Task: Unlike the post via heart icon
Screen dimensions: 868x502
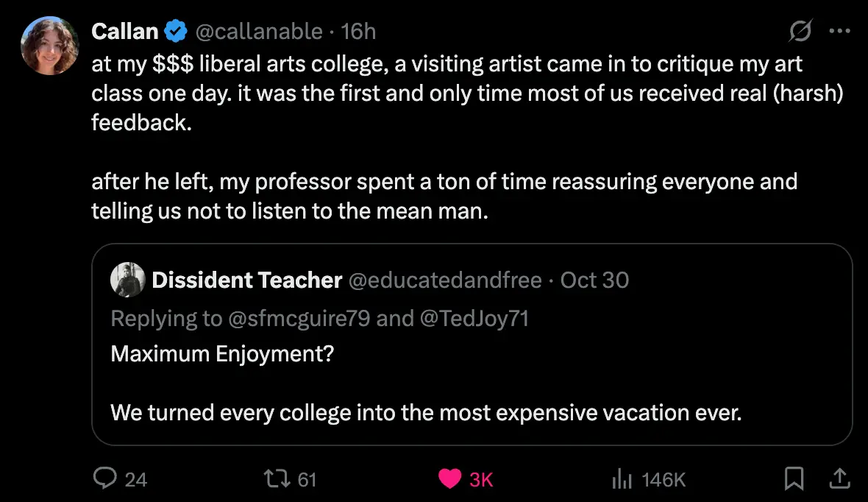Action: point(449,479)
